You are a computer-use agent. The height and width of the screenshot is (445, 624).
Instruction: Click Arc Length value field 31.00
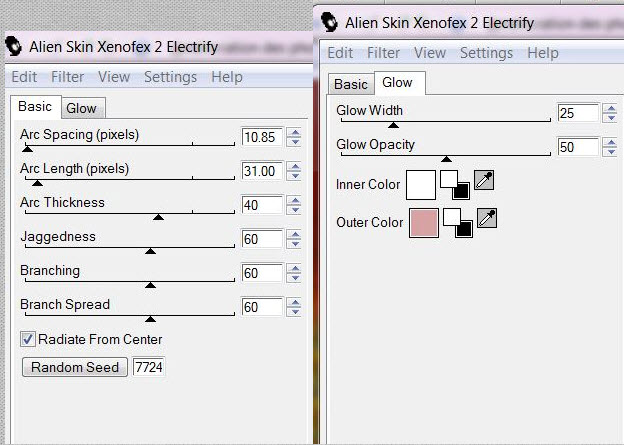[262, 171]
